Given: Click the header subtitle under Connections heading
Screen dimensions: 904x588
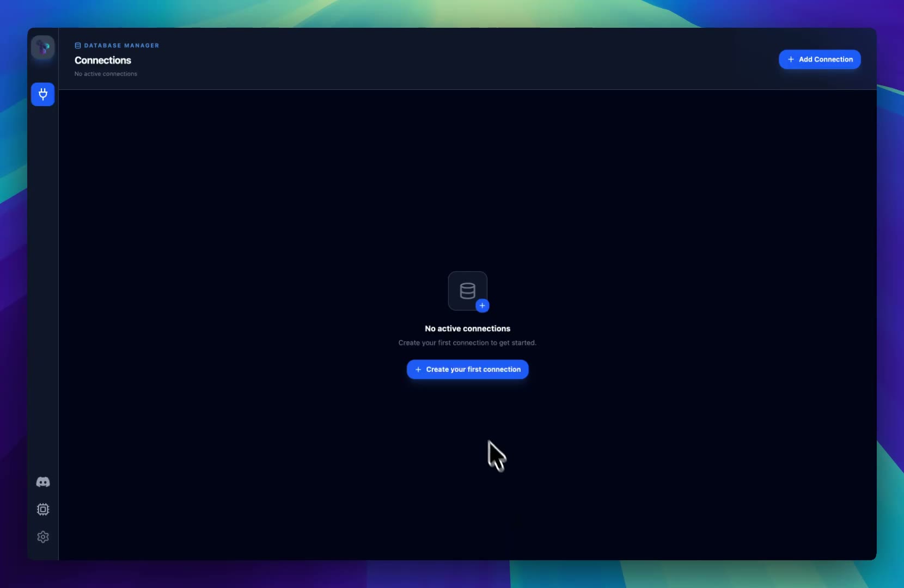Looking at the screenshot, I should click(106, 74).
